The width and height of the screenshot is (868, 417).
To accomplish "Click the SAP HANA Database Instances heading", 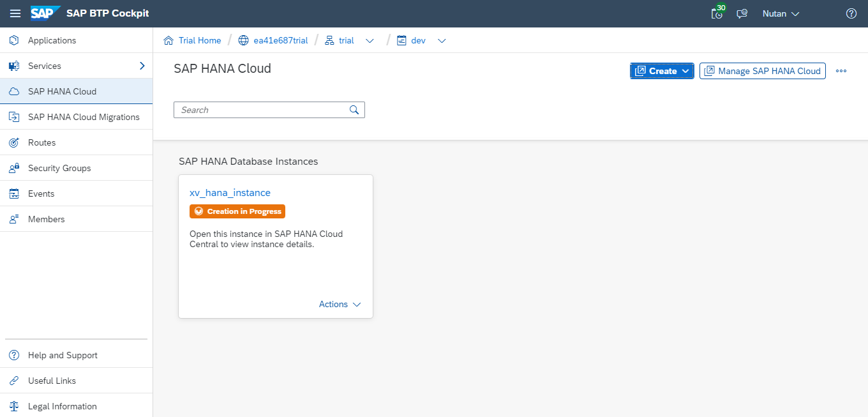I will pyautogui.click(x=248, y=162).
